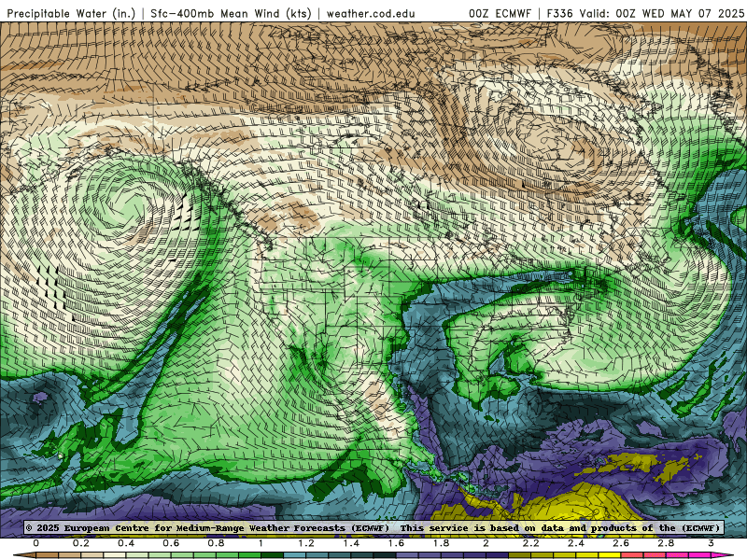The width and height of the screenshot is (747, 560).
Task: Click the ECMWF copyright notice starting "© 2025"
Action: tap(207, 528)
